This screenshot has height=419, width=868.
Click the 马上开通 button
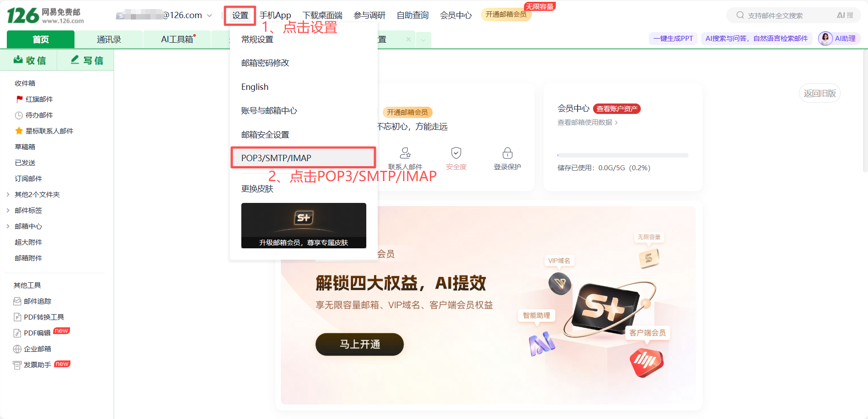tap(359, 344)
